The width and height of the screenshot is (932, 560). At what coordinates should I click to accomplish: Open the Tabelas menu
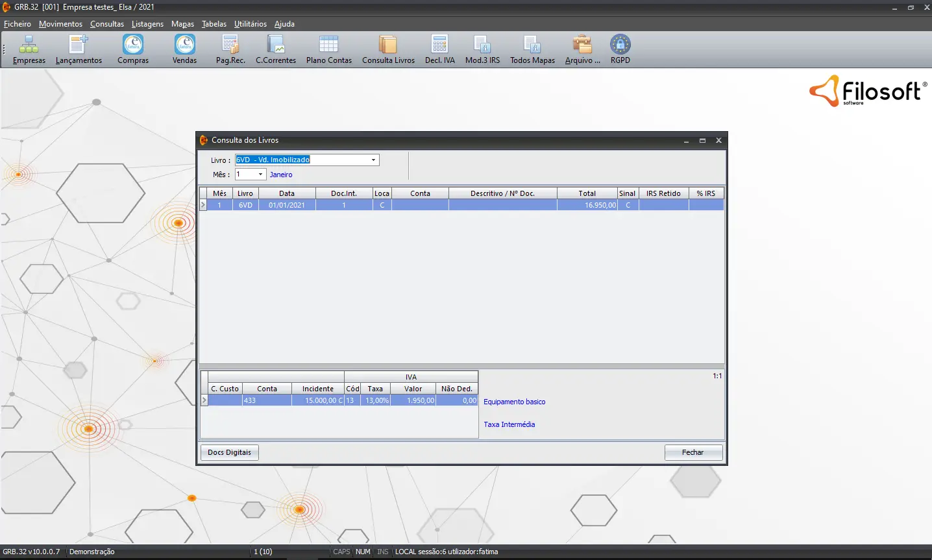pyautogui.click(x=214, y=24)
